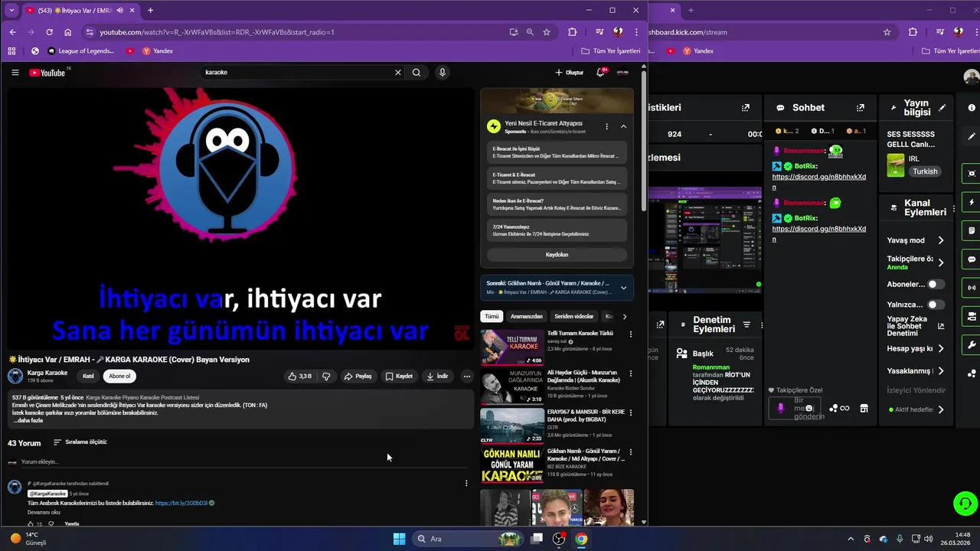Click Oluştur create button
This screenshot has height=551, width=980.
pos(570,73)
